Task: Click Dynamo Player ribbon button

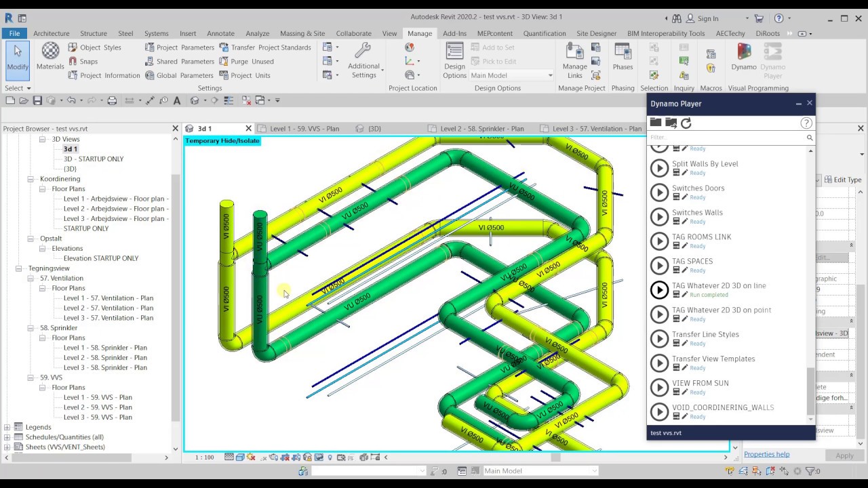Action: 773,61
